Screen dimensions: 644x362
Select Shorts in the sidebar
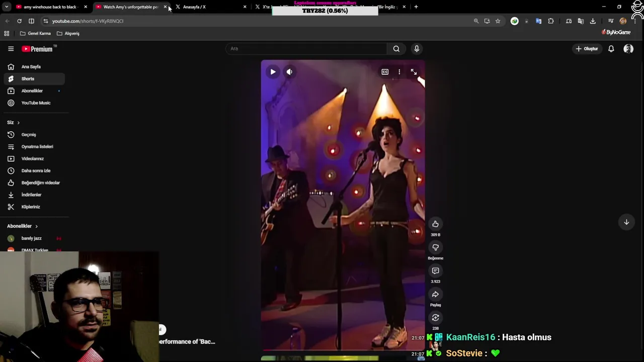tap(34, 78)
